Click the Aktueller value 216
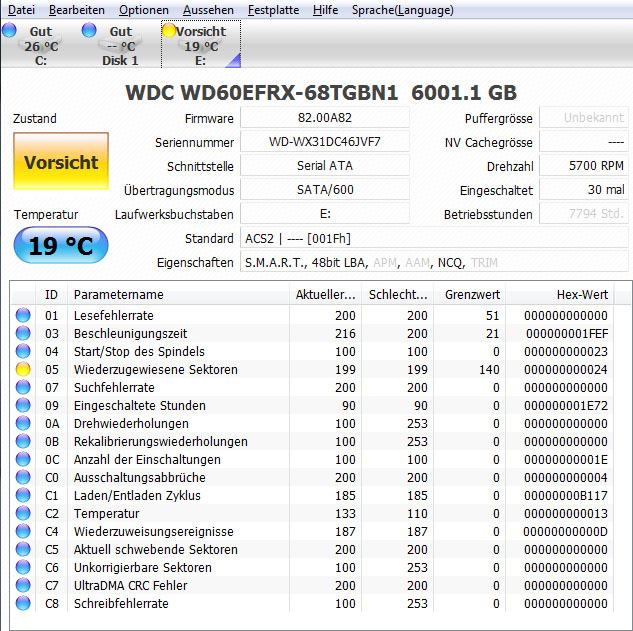Image resolution: width=633 pixels, height=631 pixels. [x=345, y=333]
